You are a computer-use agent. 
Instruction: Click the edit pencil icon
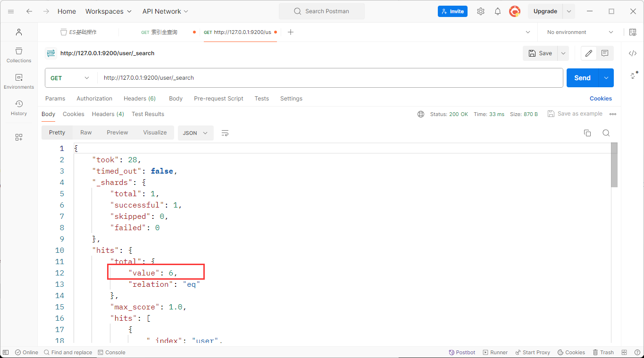coord(589,53)
